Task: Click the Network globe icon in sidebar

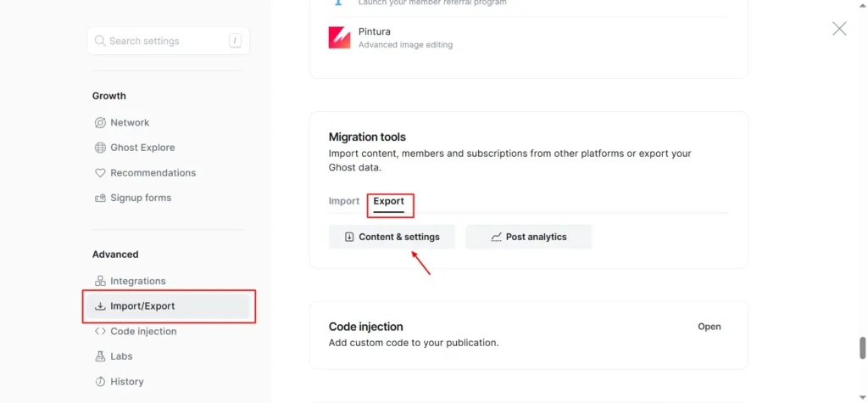Action: pyautogui.click(x=101, y=122)
